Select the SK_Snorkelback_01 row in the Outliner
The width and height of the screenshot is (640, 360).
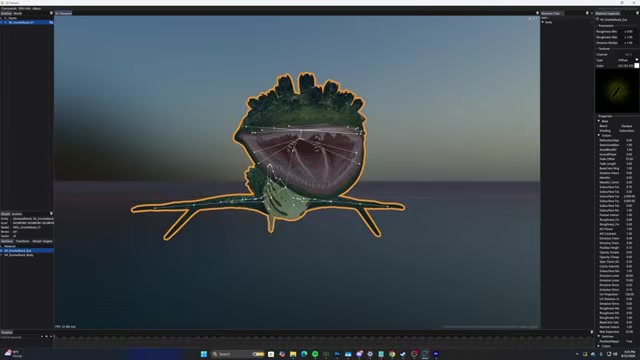tap(27, 22)
